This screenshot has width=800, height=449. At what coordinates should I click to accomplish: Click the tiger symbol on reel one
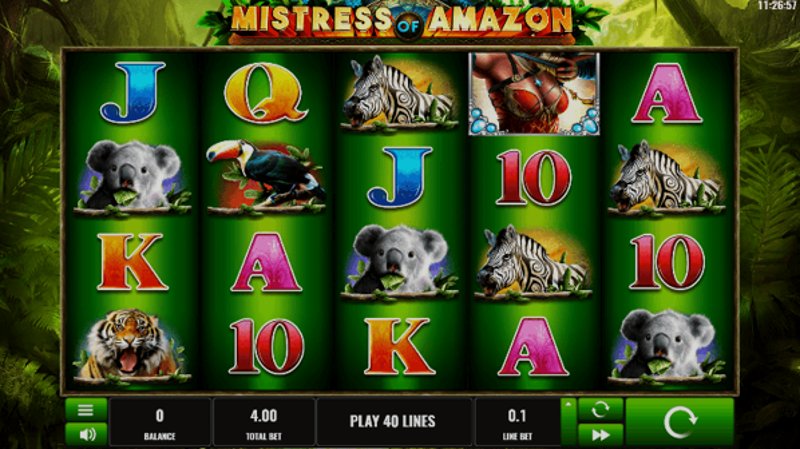pyautogui.click(x=132, y=346)
